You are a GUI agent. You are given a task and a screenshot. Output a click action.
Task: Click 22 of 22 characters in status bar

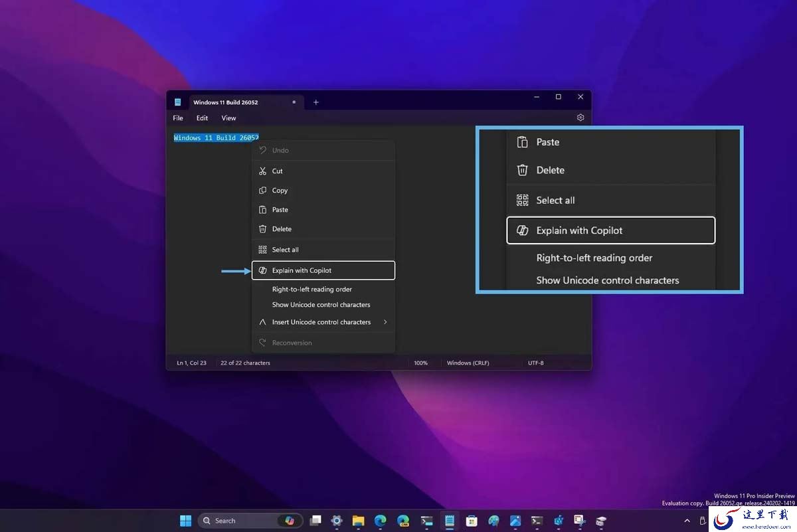(245, 363)
